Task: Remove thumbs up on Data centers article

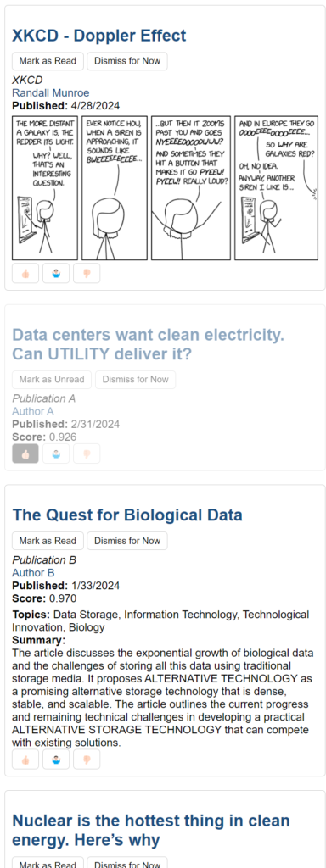Action: (x=25, y=453)
